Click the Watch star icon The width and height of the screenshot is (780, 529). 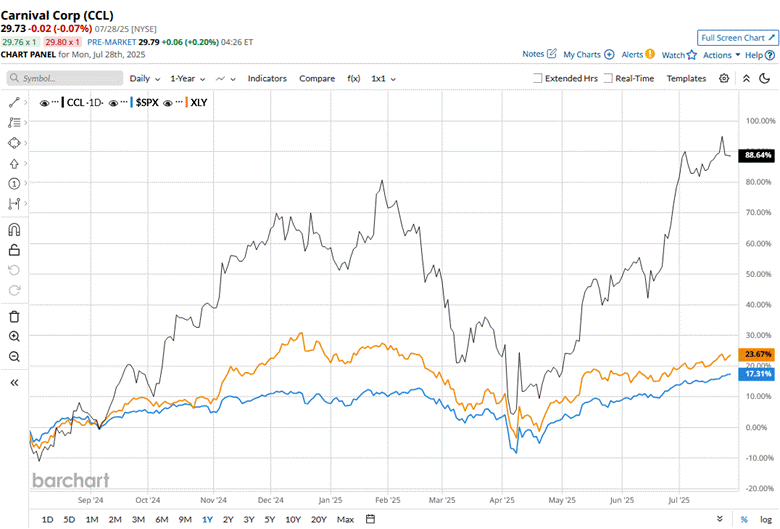pyautogui.click(x=691, y=55)
